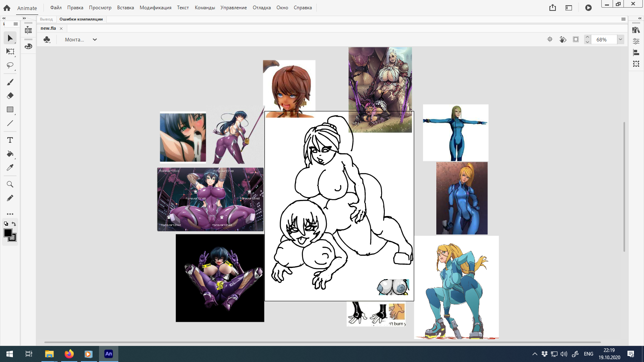Open the Просмотр menu

point(100,8)
